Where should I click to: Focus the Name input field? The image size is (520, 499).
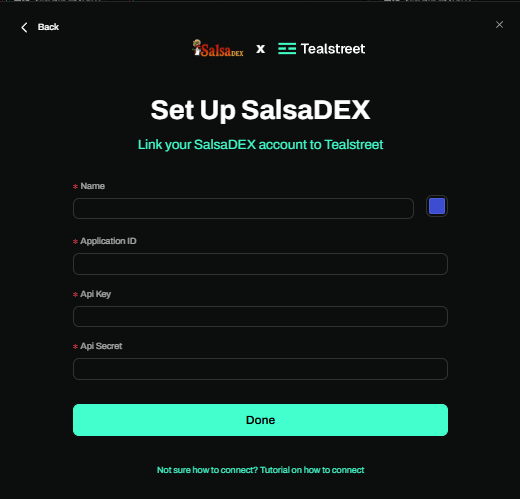pyautogui.click(x=243, y=208)
